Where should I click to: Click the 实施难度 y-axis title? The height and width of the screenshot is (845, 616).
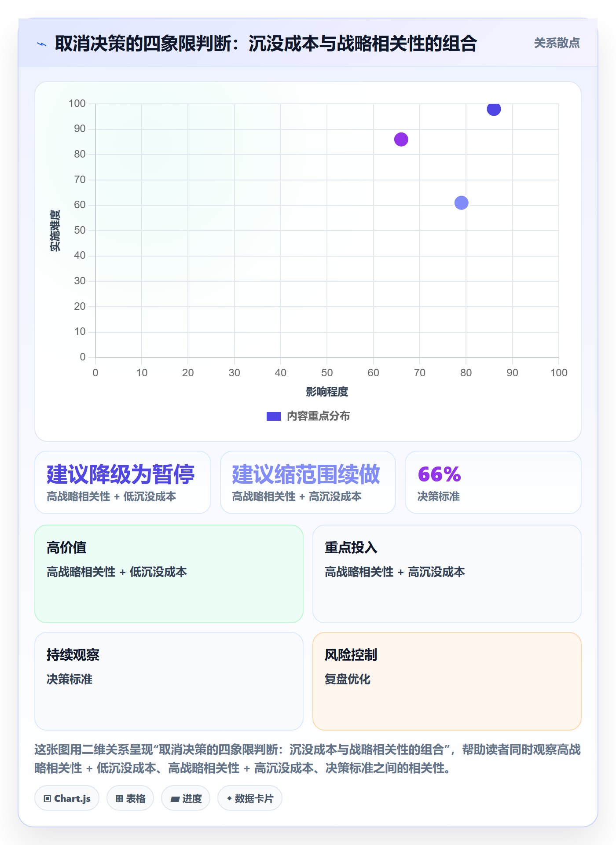click(55, 231)
